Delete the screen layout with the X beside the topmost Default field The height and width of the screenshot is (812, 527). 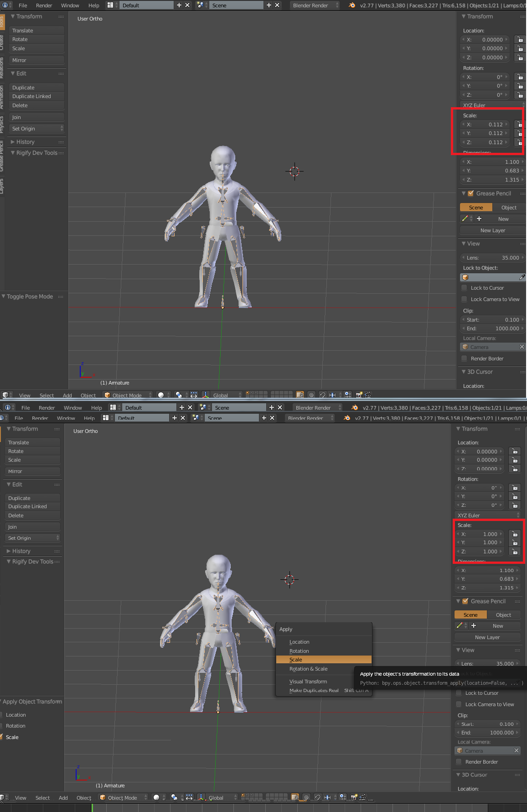(187, 5)
